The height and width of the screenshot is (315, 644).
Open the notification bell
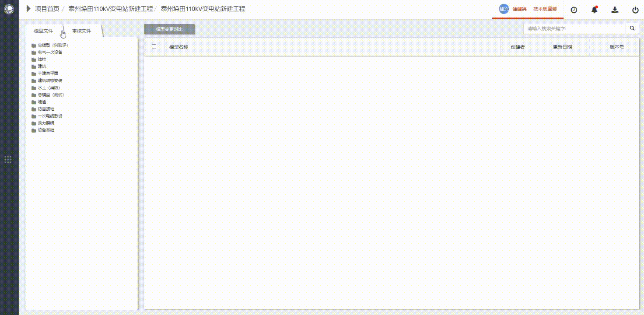594,10
